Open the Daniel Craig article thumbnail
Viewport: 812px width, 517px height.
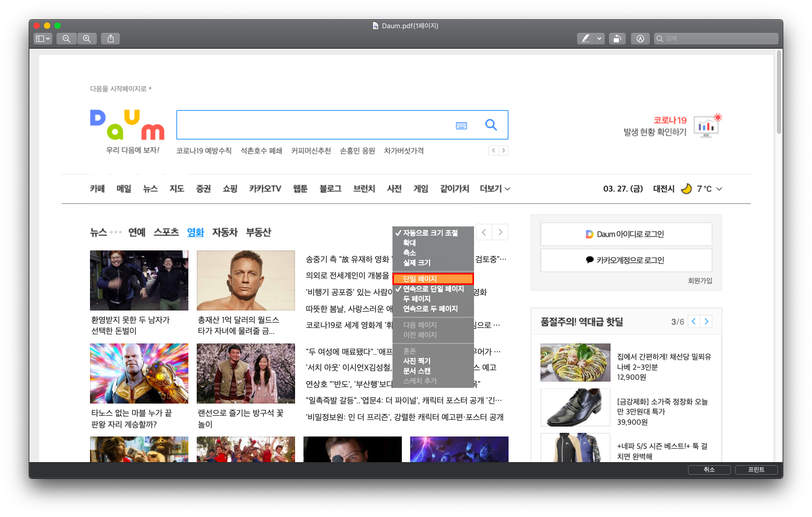(246, 280)
